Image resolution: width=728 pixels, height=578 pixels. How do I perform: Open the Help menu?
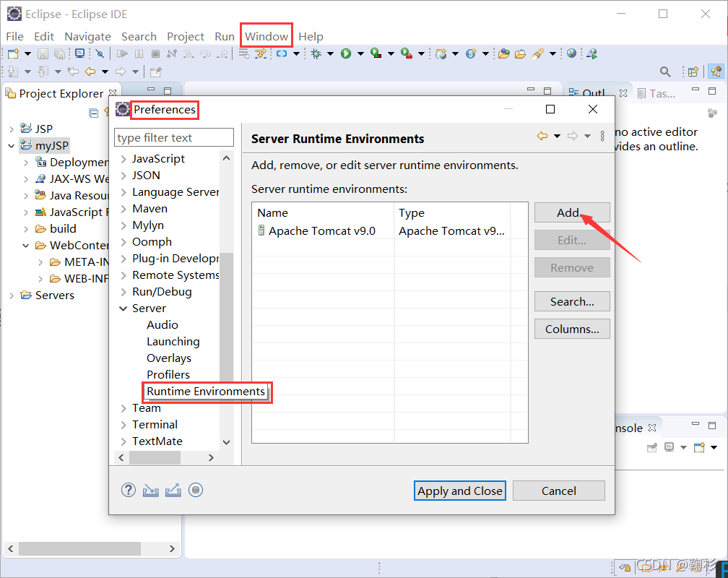[x=311, y=37]
